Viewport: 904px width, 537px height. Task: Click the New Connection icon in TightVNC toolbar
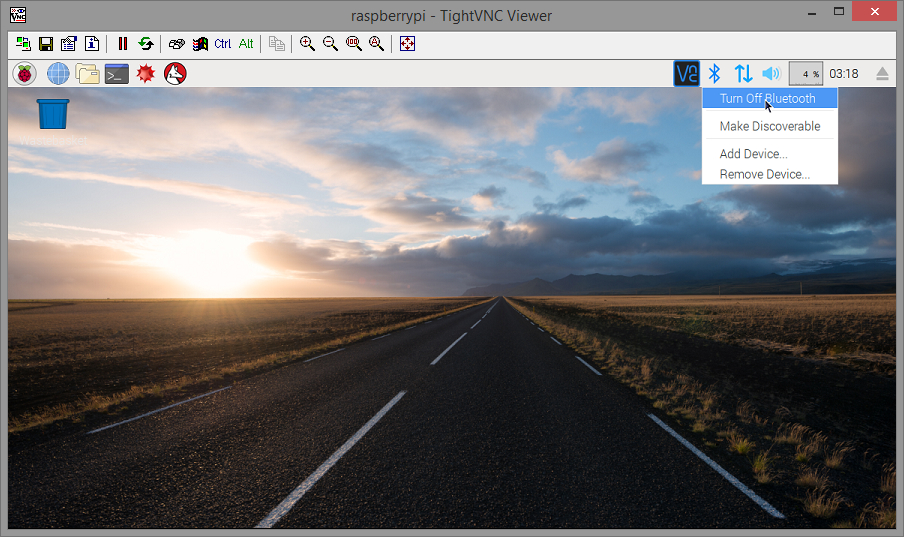pyautogui.click(x=23, y=44)
